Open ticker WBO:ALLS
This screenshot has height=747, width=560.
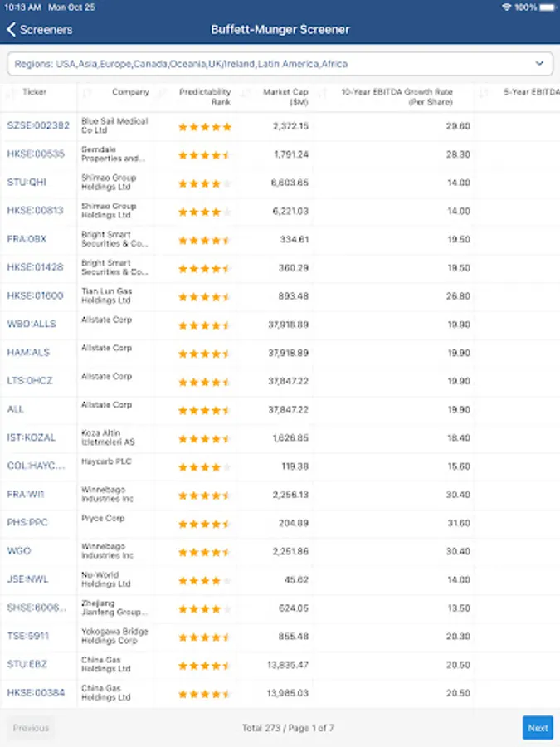pyautogui.click(x=32, y=324)
